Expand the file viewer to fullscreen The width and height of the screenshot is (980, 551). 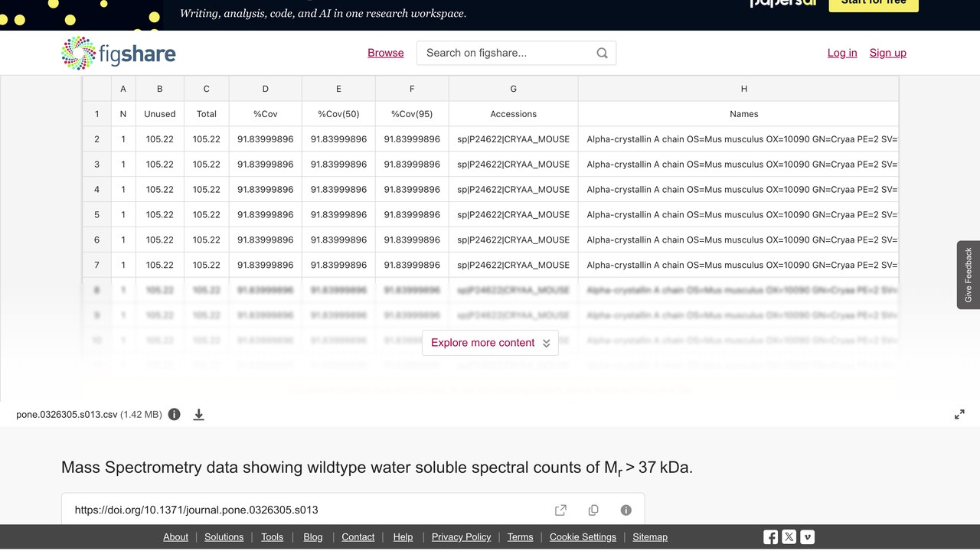pyautogui.click(x=959, y=415)
